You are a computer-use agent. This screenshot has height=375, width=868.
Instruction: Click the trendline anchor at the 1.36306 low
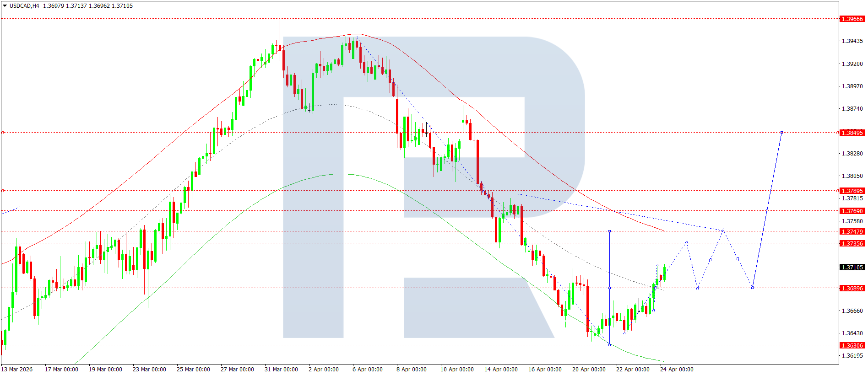[x=609, y=345]
